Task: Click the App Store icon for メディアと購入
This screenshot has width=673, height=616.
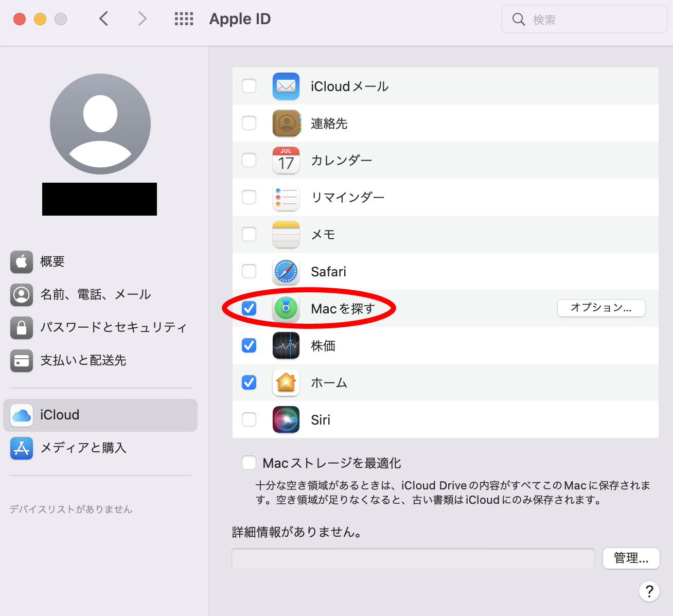Action: point(22,448)
